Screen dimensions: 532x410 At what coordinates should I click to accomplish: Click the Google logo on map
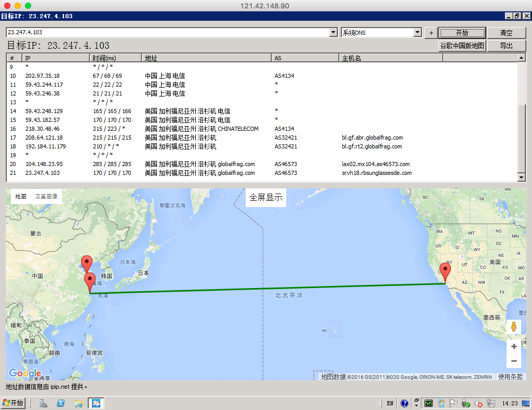pos(25,373)
